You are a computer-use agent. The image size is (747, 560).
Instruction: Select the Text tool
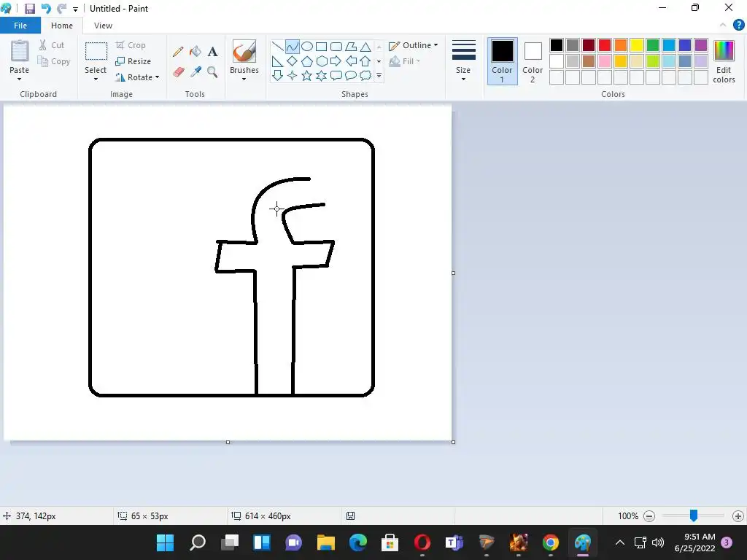point(212,52)
